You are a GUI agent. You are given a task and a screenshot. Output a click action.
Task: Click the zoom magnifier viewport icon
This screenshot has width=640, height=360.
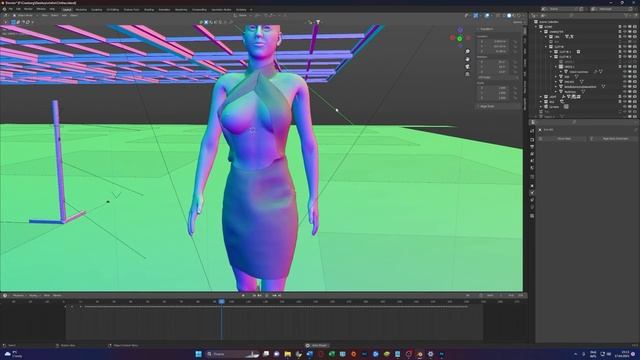tap(467, 51)
